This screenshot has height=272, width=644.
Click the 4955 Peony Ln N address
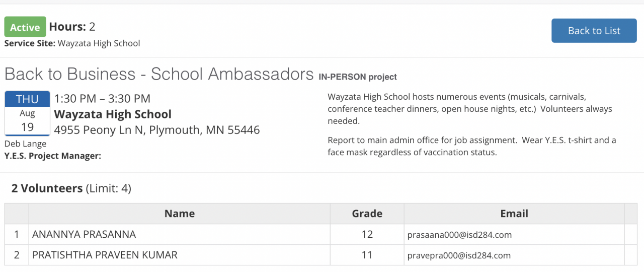pyautogui.click(x=157, y=130)
